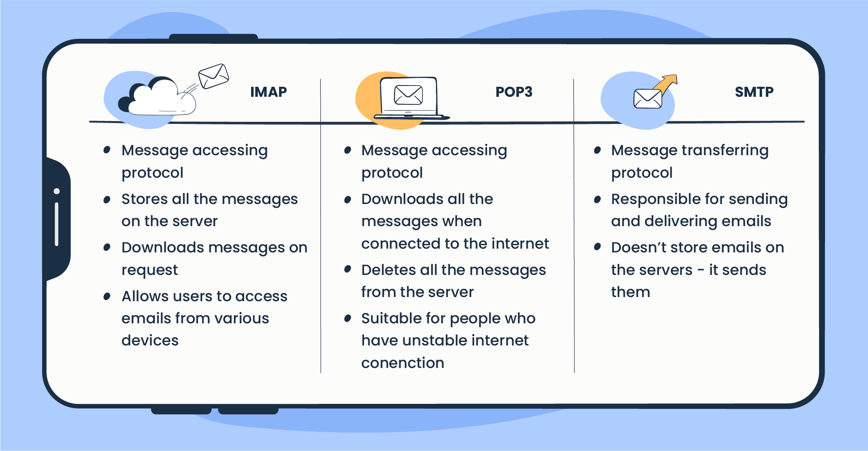Screen dimensions: 868x451
Task: Click the email envelope on IMAP cloud
Action: coord(205,67)
